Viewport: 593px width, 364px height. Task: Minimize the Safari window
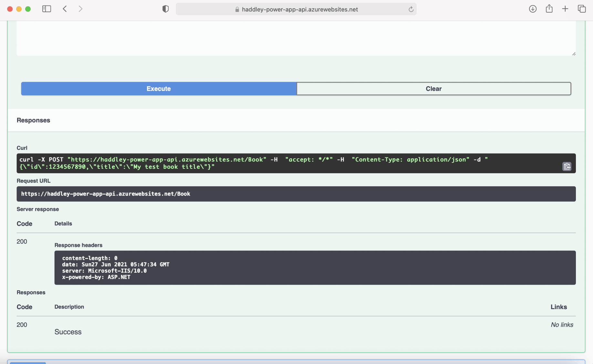19,9
